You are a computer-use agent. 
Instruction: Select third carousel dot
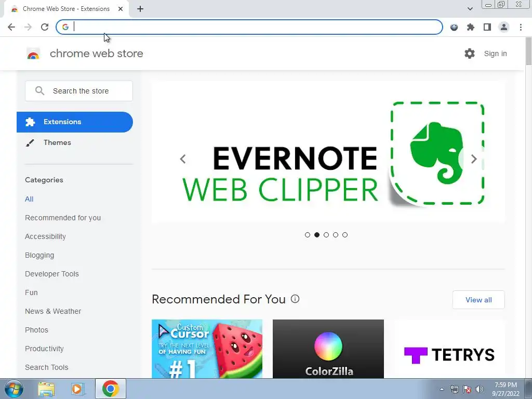coord(326,235)
